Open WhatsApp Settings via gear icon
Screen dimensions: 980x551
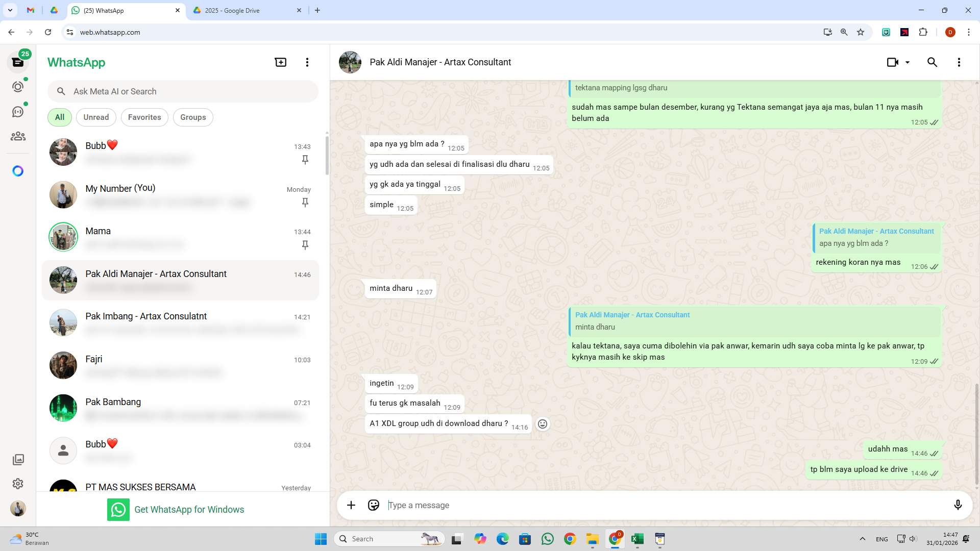pyautogui.click(x=18, y=484)
